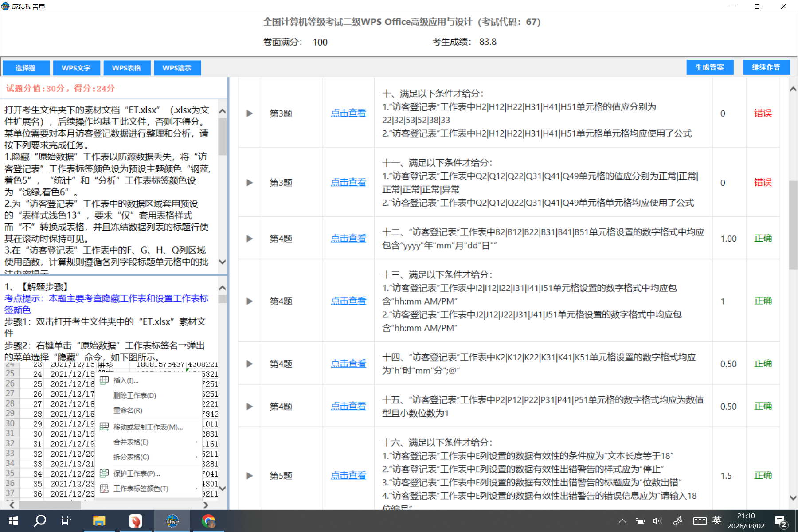Expand the row for condition 十三

(x=250, y=301)
